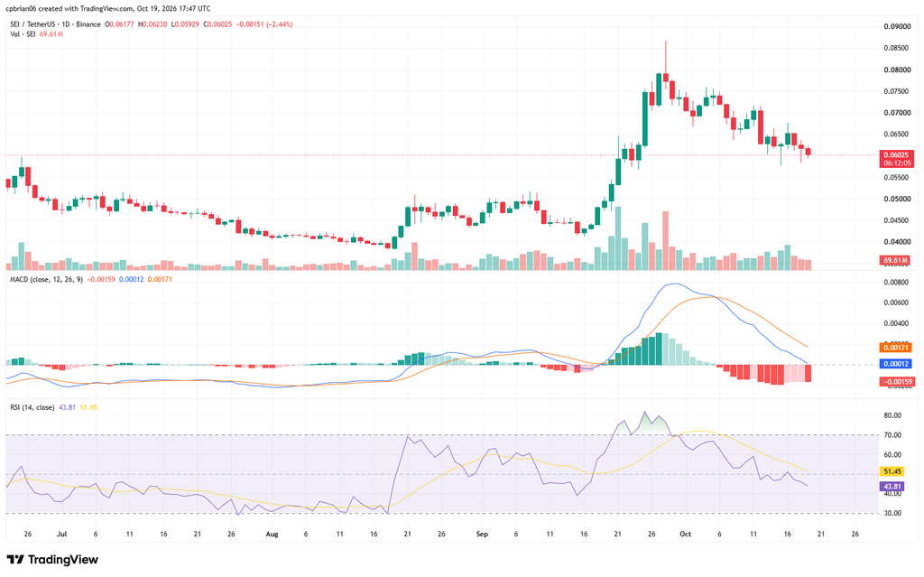Click the Oct label on time axis

(x=686, y=534)
